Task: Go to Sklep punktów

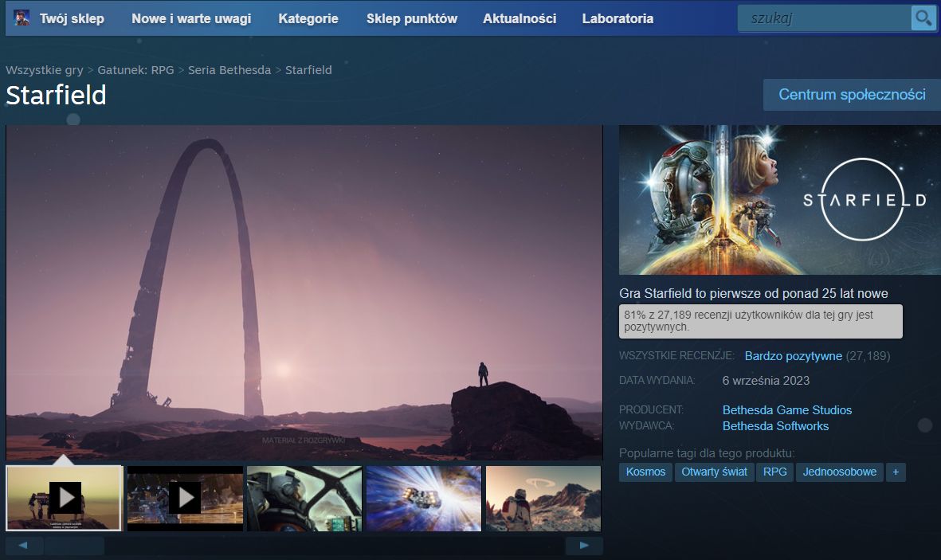Action: click(x=412, y=18)
